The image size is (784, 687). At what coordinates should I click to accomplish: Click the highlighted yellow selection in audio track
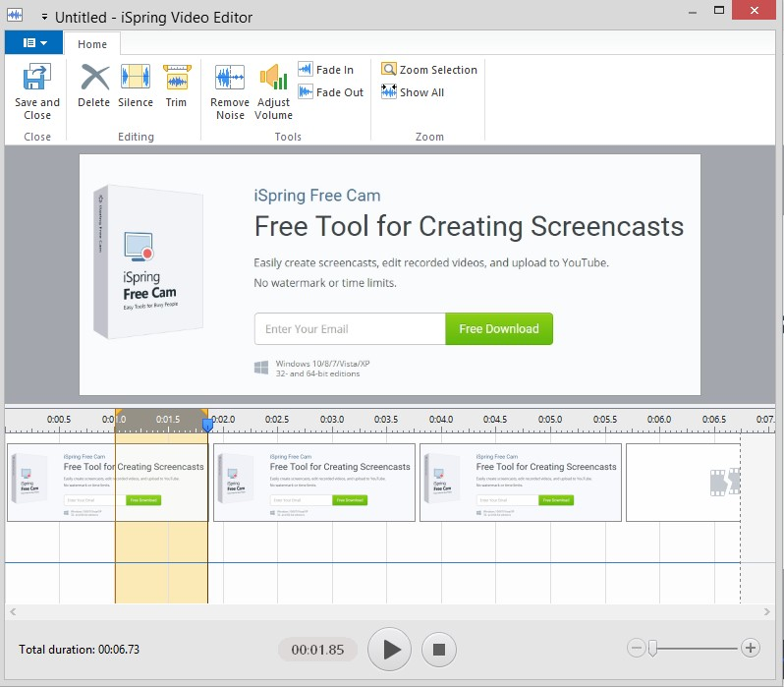(161, 563)
